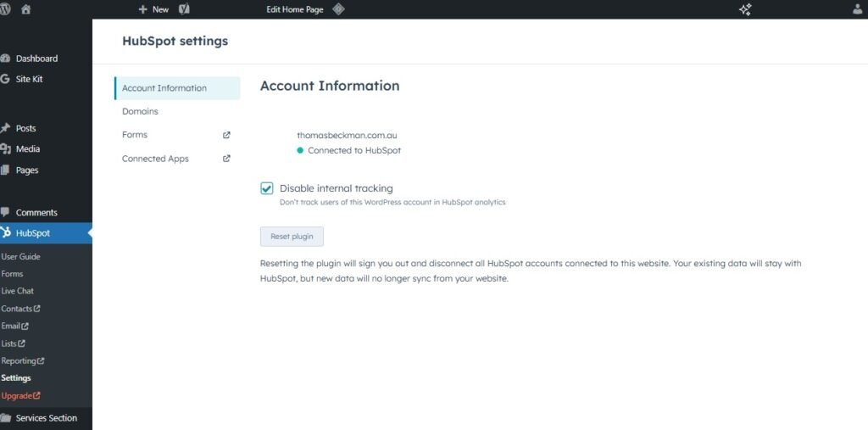Click the Services Section folder icon
Image resolution: width=868 pixels, height=430 pixels.
click(5, 418)
